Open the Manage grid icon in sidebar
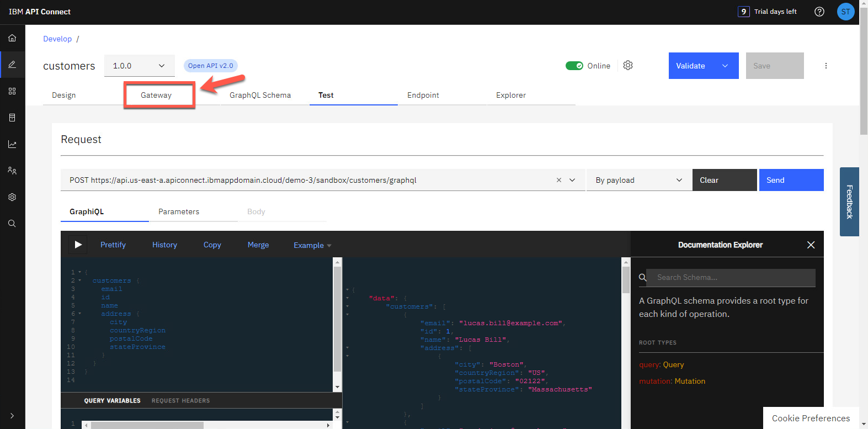 point(12,91)
